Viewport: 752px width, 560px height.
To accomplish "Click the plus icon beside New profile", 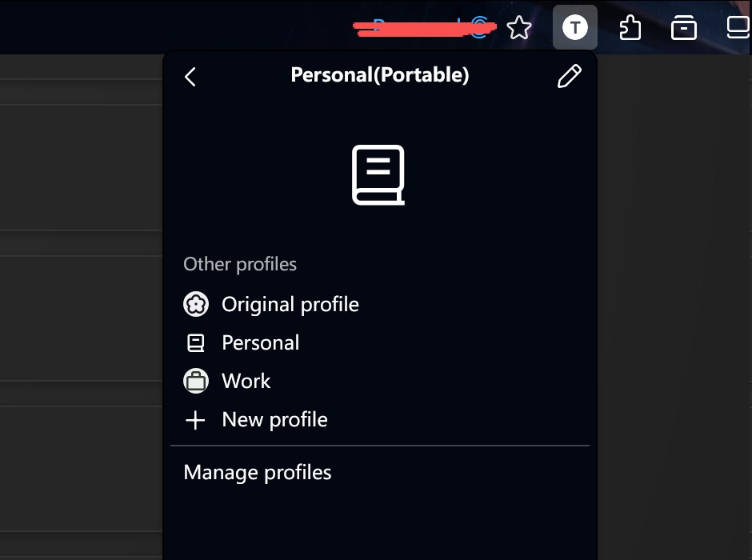I will tap(196, 420).
